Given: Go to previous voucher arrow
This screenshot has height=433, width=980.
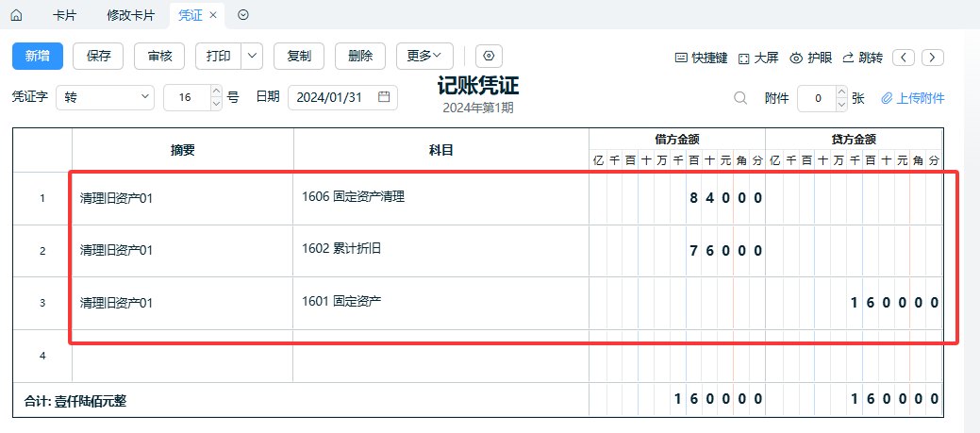Looking at the screenshot, I should [904, 58].
